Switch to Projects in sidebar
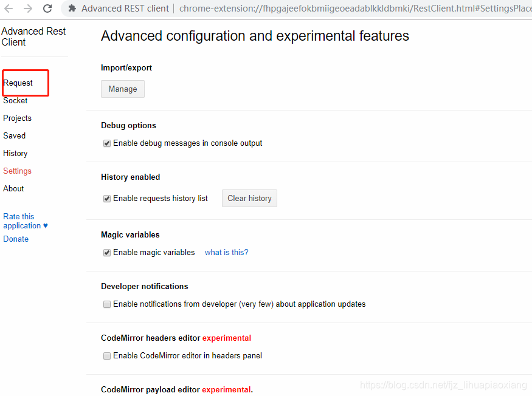The height and width of the screenshot is (396, 532). pos(17,118)
